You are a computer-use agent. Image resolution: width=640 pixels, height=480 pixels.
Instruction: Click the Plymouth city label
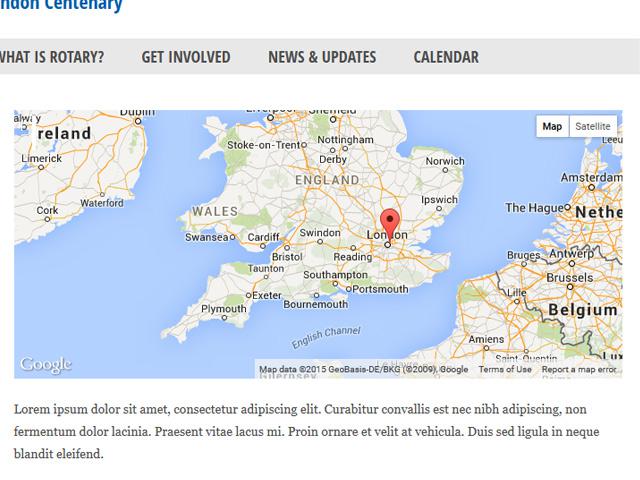[224, 309]
